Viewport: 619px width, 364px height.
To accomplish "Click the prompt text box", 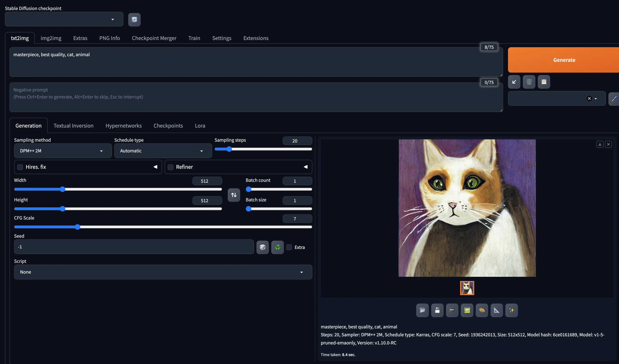I will 256,62.
